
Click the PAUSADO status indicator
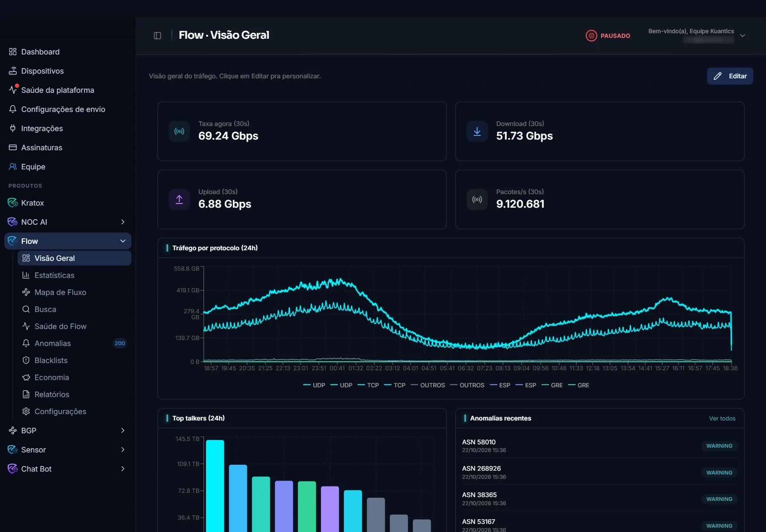tap(608, 36)
